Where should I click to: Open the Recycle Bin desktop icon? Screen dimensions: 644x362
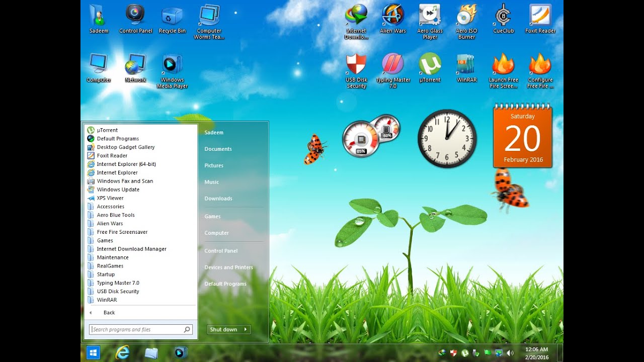click(172, 19)
